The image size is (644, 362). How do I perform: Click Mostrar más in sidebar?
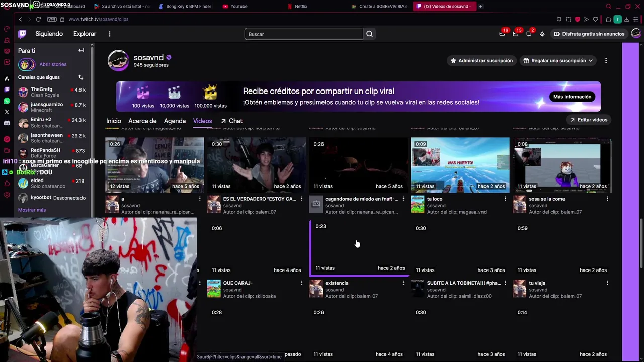click(32, 210)
